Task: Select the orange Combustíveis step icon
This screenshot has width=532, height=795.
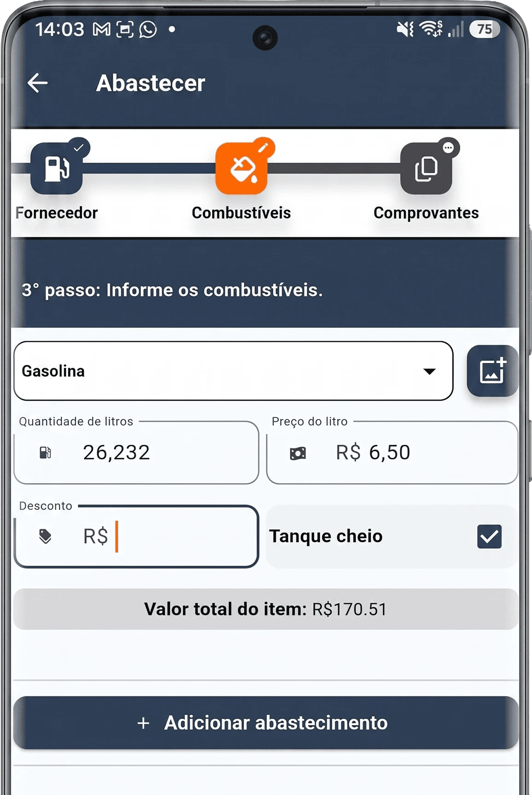Action: (241, 168)
